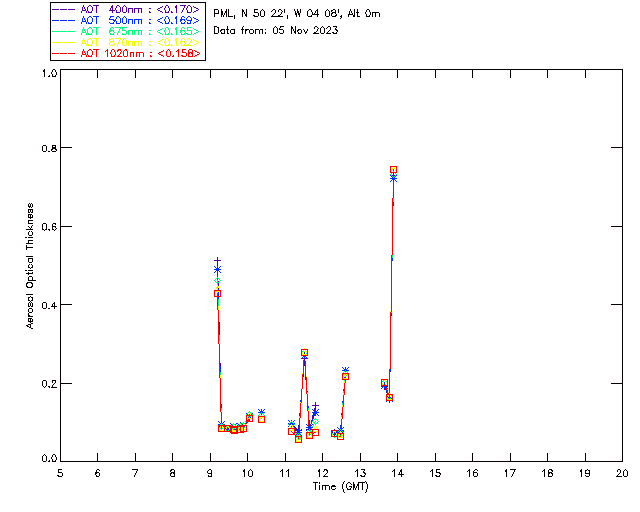Screen dimensions: 640x512
Task: Click the x-axis label 17
Action: pyautogui.click(x=510, y=473)
